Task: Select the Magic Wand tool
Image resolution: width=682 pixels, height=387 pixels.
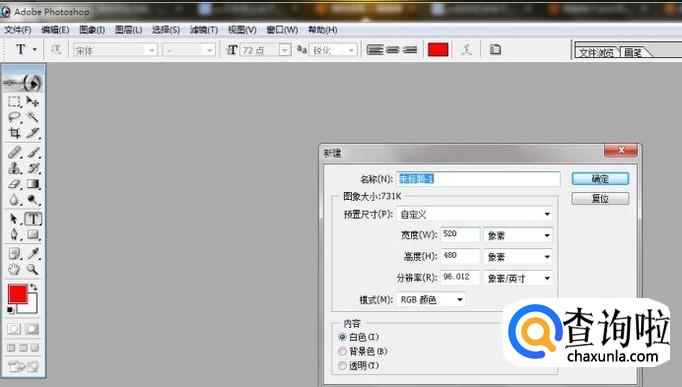Action: pos(33,117)
